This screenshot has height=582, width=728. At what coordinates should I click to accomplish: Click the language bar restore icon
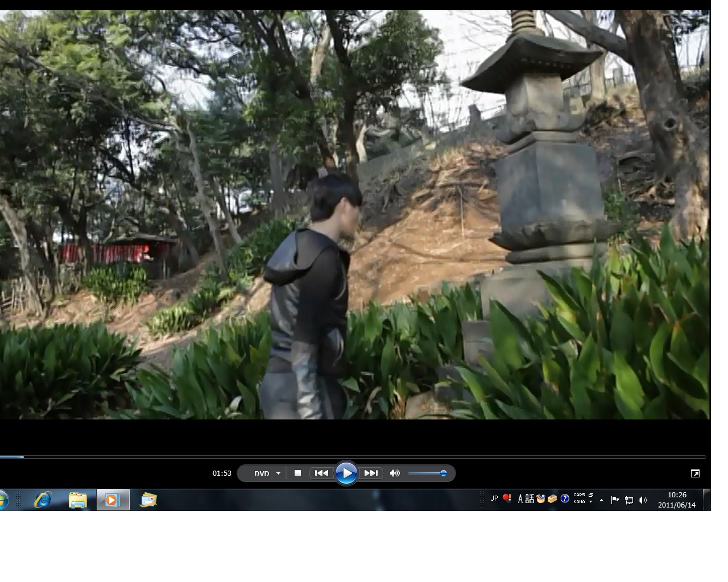click(x=591, y=495)
